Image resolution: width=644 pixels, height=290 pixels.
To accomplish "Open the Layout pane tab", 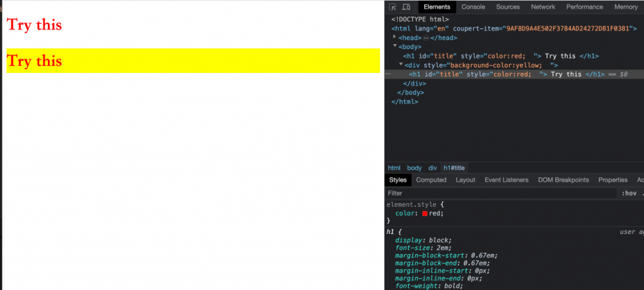I will tap(465, 180).
